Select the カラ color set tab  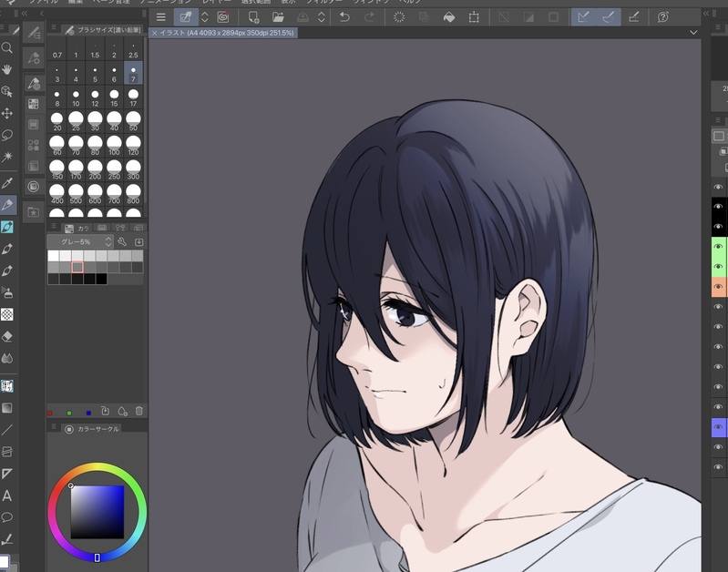pos(77,229)
